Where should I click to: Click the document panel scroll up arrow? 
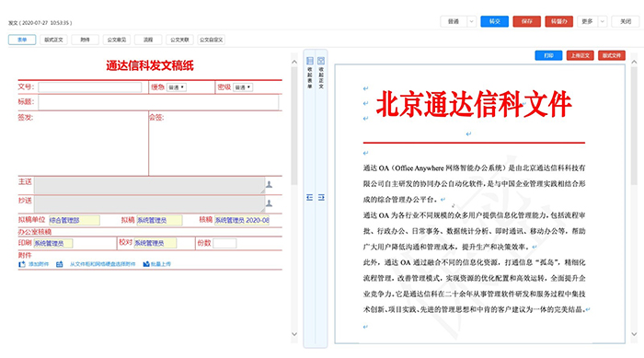pos(634,62)
